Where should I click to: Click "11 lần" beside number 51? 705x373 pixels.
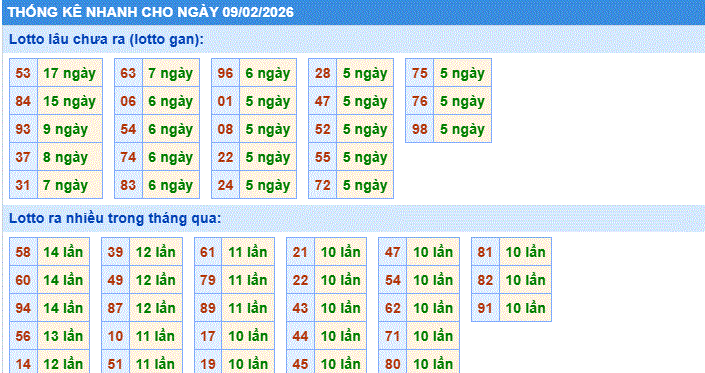tap(156, 362)
